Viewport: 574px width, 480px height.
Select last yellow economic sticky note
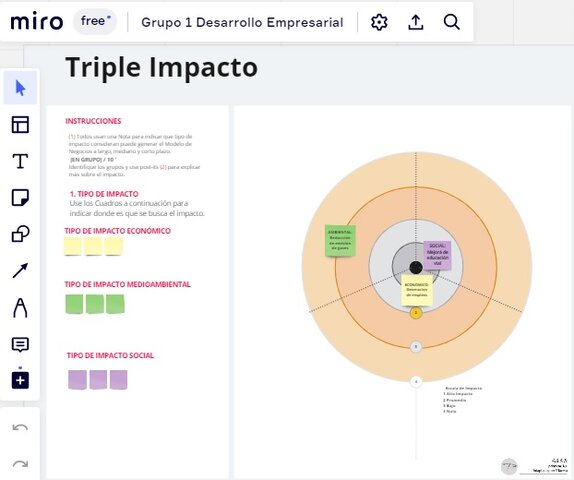coord(114,246)
